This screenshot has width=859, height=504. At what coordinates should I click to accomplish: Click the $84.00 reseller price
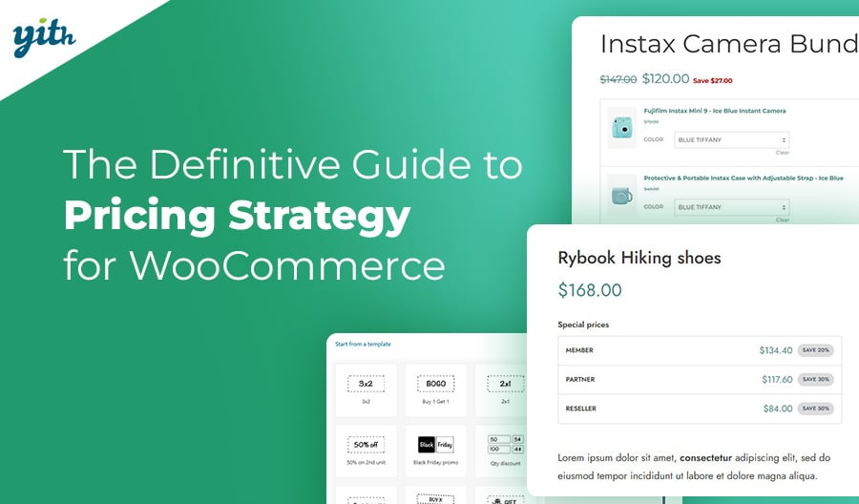point(778,409)
